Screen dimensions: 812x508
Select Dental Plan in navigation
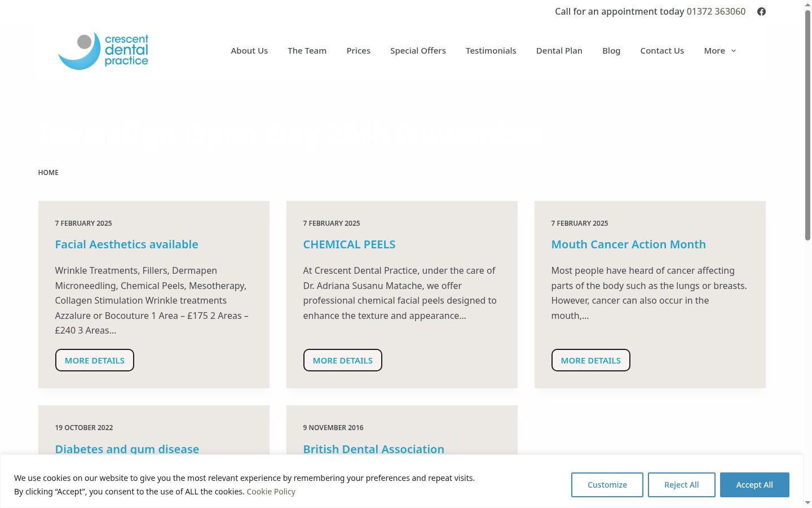(x=559, y=51)
